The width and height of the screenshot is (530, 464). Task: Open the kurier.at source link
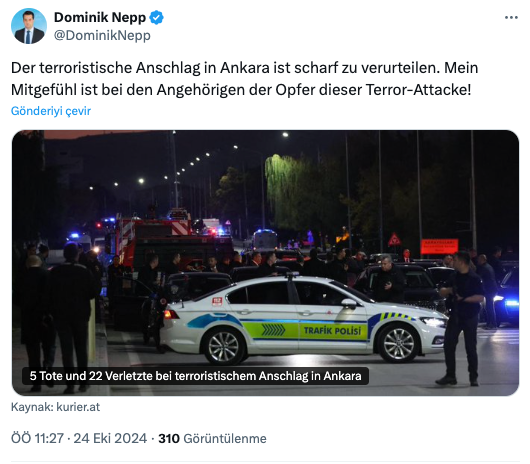(x=78, y=407)
